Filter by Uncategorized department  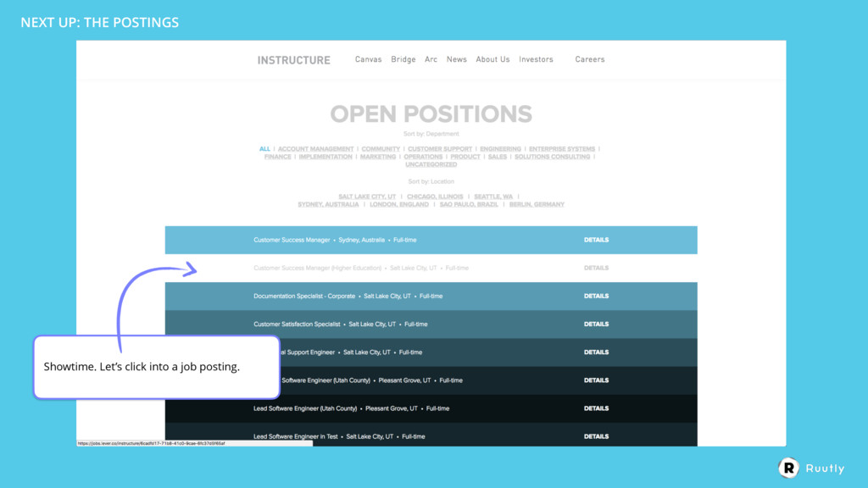[431, 164]
